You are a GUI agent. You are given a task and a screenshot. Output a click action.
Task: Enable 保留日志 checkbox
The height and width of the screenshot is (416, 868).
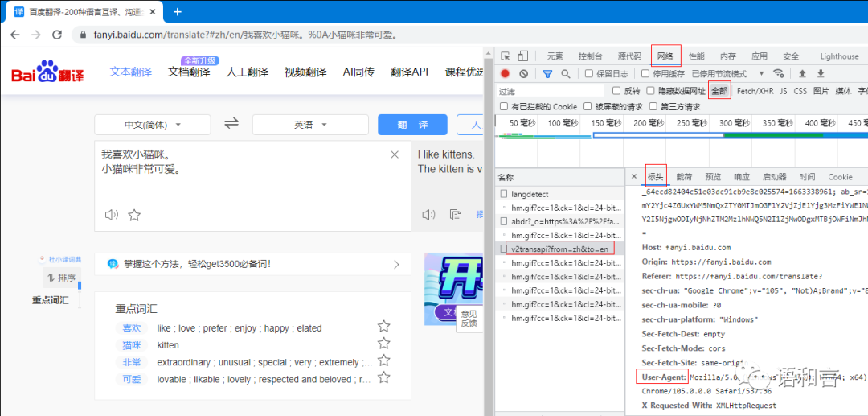coord(589,73)
